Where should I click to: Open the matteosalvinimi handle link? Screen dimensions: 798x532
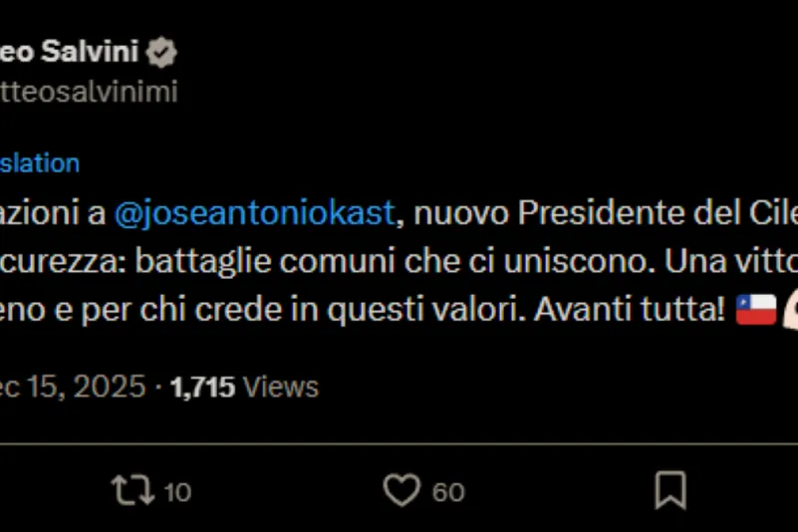tap(90, 92)
